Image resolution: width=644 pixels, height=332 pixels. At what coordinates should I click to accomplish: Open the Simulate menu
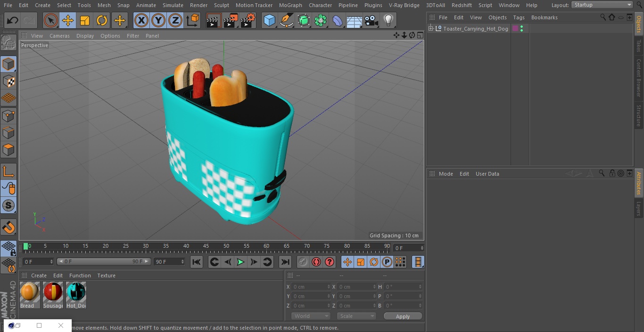(173, 5)
